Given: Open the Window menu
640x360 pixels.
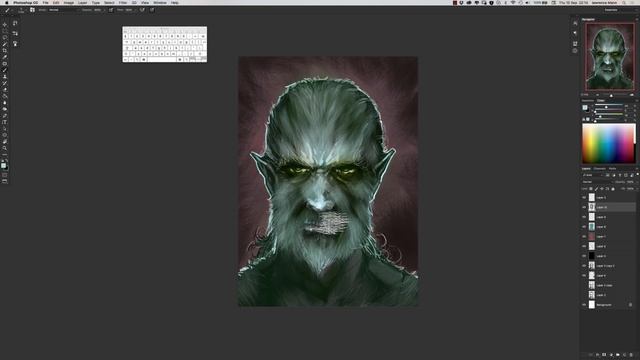Looking at the screenshot, I should 160,2.
